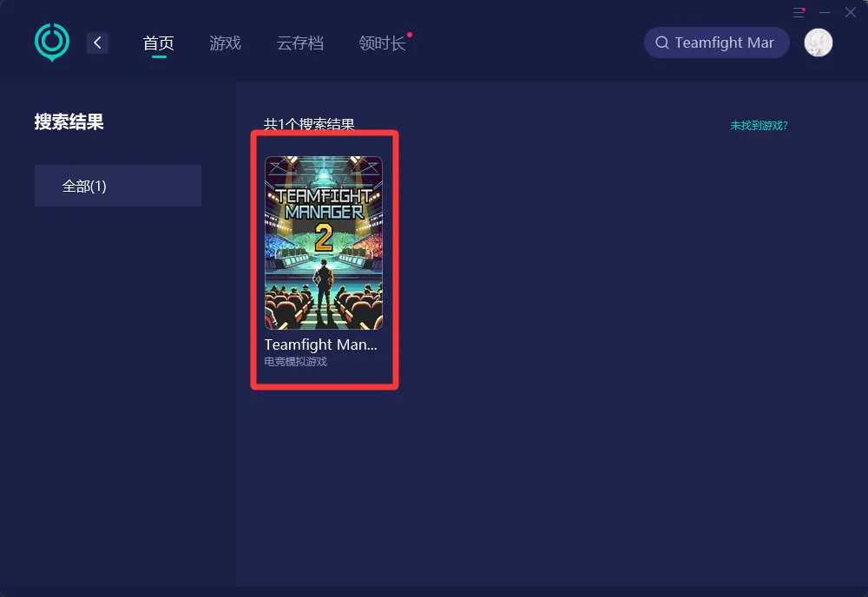Click the 未找到游戏? link
The width and height of the screenshot is (868, 597).
(759, 126)
